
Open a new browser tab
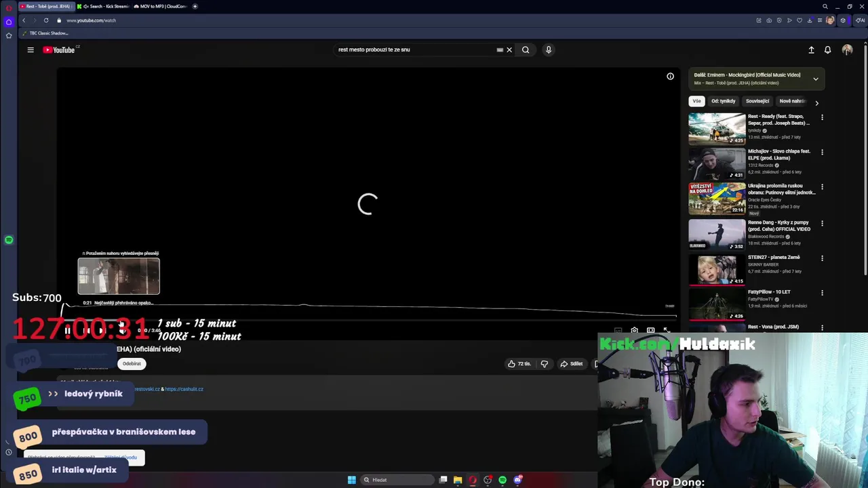(x=195, y=6)
